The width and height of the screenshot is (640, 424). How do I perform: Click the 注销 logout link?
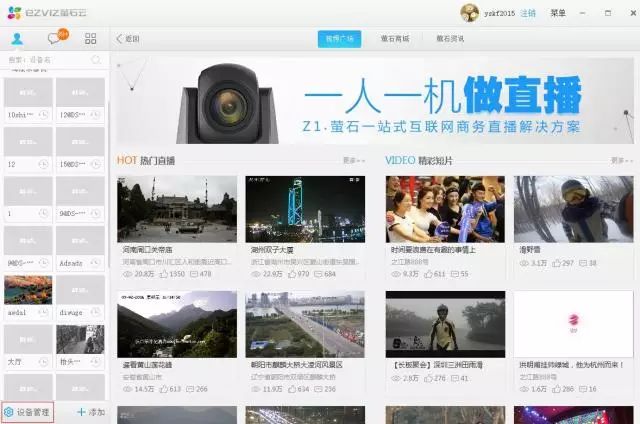click(528, 13)
